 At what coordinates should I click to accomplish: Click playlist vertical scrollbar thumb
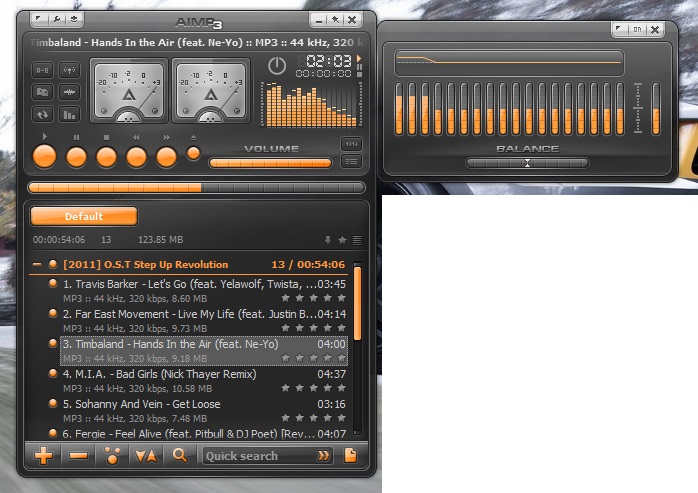coord(357,303)
